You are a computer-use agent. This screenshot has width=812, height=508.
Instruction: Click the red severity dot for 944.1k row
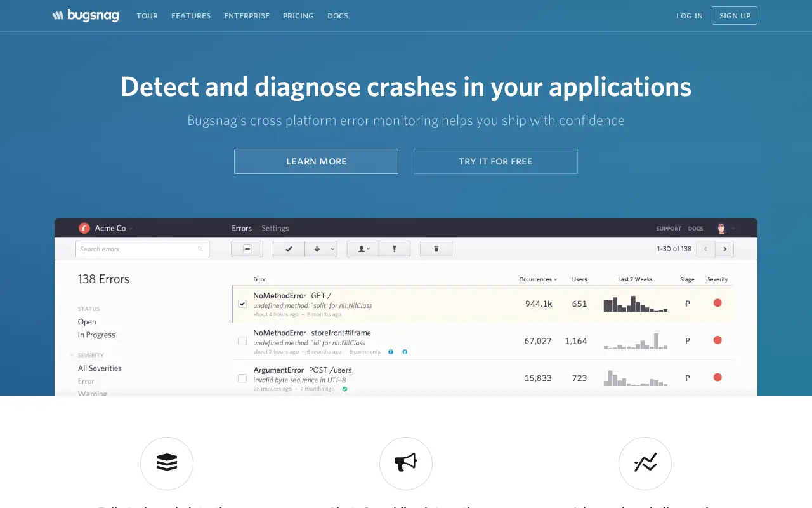(717, 303)
